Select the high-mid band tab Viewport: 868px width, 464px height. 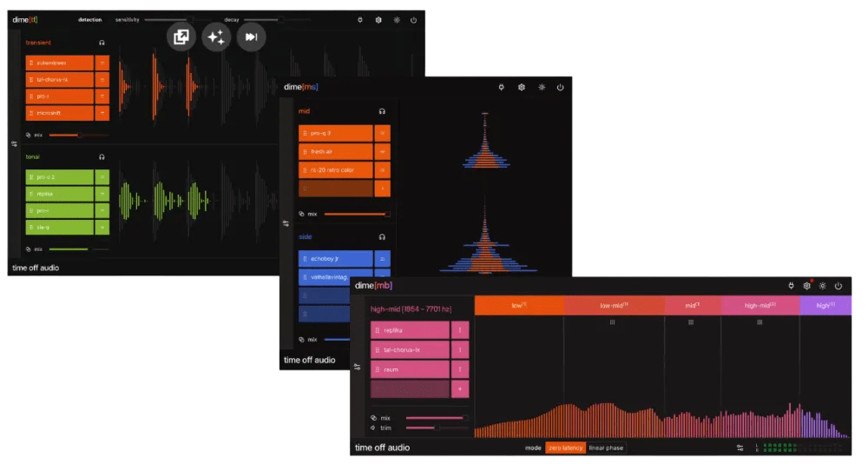(760, 306)
